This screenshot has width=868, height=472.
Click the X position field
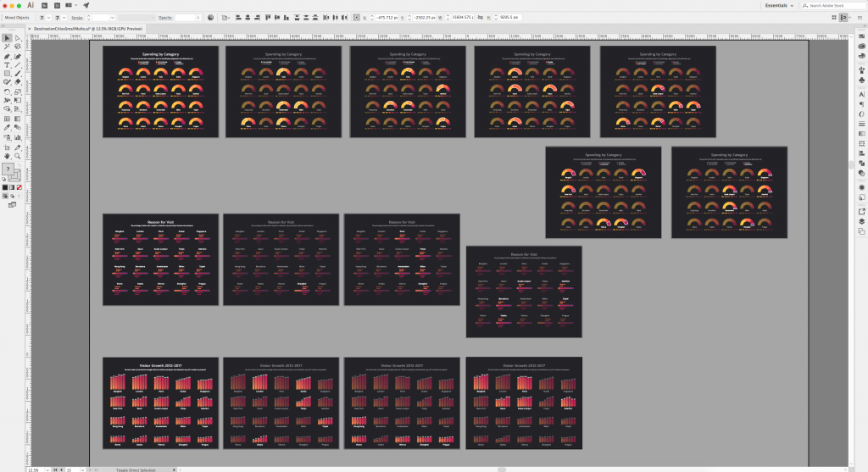point(387,18)
